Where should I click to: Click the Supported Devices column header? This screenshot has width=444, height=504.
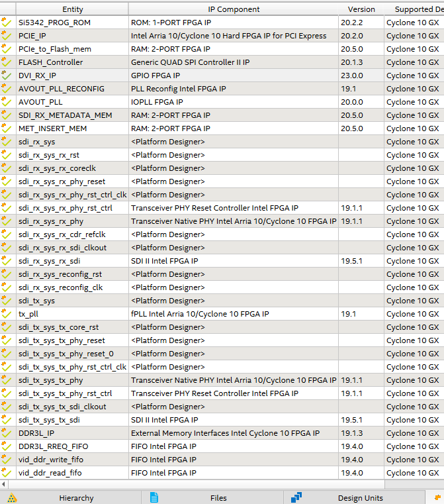tap(414, 9)
